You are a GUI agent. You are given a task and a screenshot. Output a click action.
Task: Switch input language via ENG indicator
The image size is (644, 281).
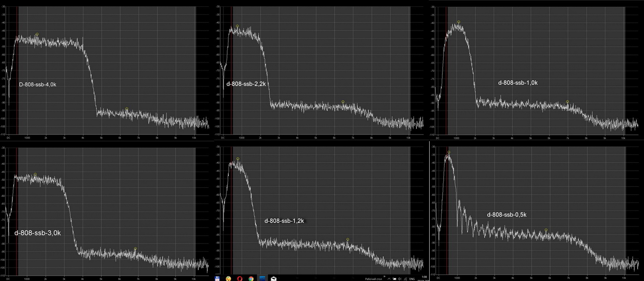point(412,279)
